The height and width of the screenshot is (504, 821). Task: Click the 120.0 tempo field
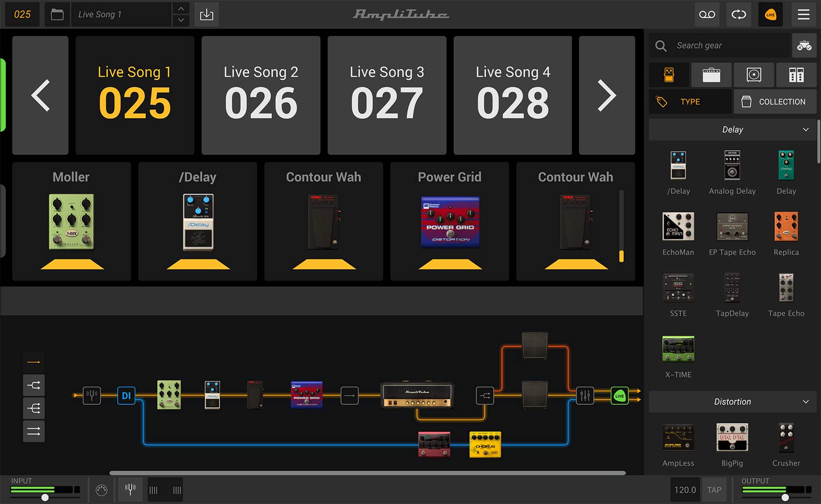pyautogui.click(x=685, y=489)
